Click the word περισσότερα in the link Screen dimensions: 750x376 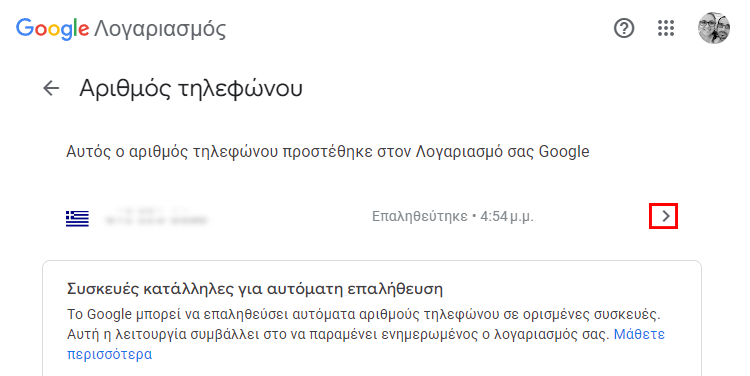pos(110,354)
